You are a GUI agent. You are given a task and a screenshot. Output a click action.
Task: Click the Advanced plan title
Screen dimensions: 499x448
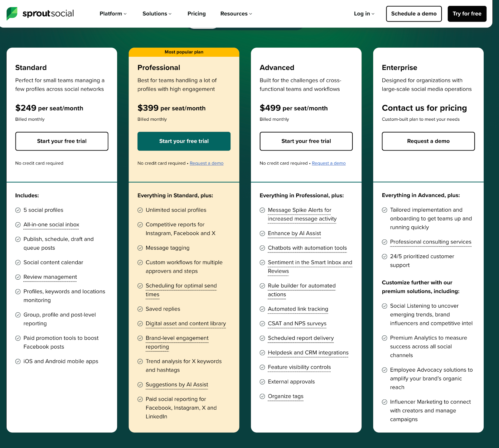(277, 68)
